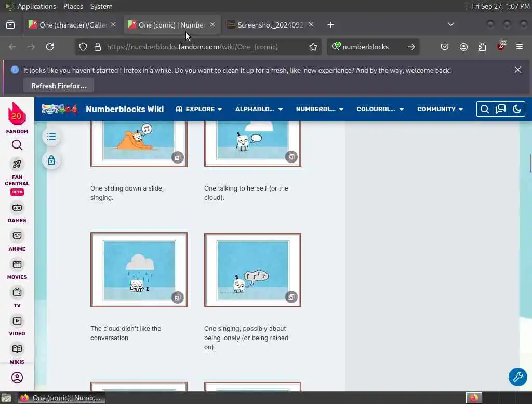The width and height of the screenshot is (532, 404).
Task: Go back to previous page
Action: point(12,47)
